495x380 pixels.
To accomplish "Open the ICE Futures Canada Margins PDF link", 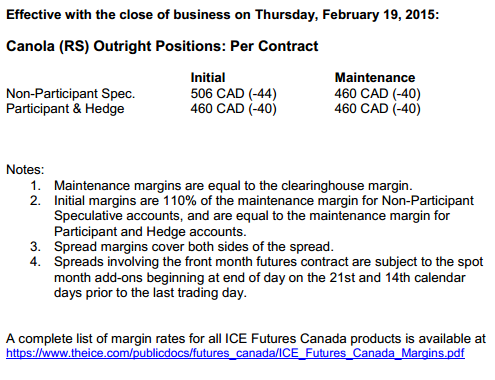I will coord(235,353).
